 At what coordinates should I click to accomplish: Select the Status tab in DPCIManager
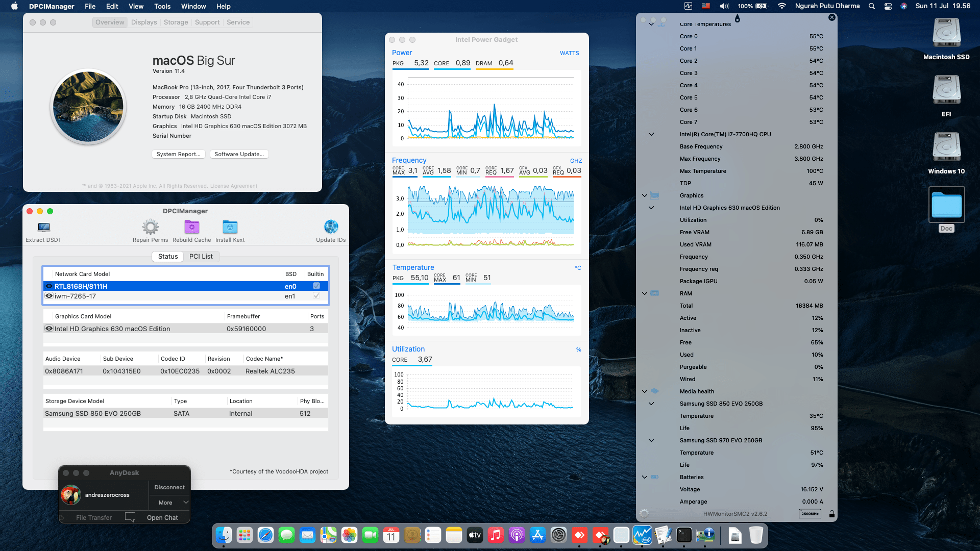[x=168, y=256]
